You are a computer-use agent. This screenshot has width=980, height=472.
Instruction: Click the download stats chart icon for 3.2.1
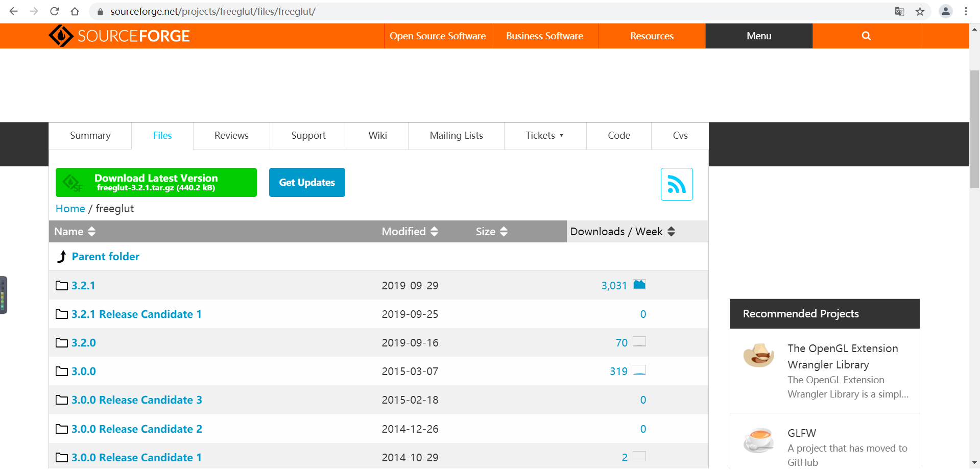pyautogui.click(x=639, y=284)
